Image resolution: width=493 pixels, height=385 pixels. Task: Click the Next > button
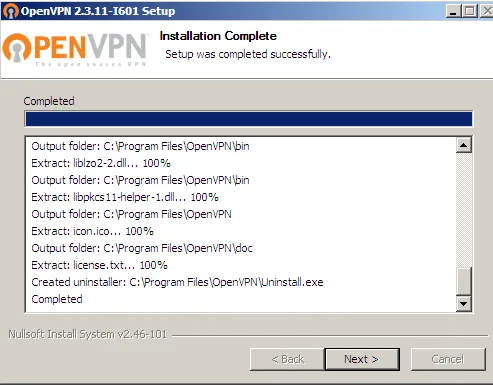pyautogui.click(x=362, y=359)
